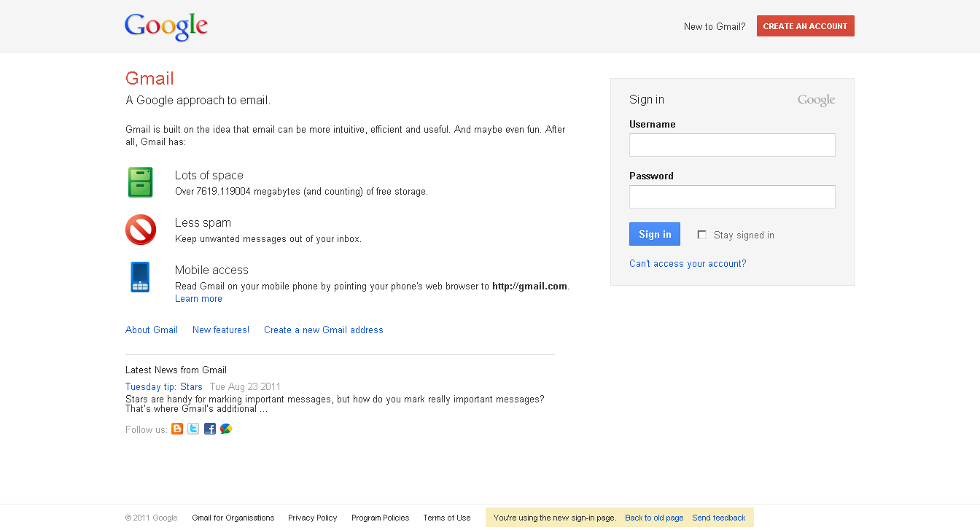This screenshot has width=980, height=530.
Task: Click the blue mobile phone icon
Action: click(x=140, y=277)
